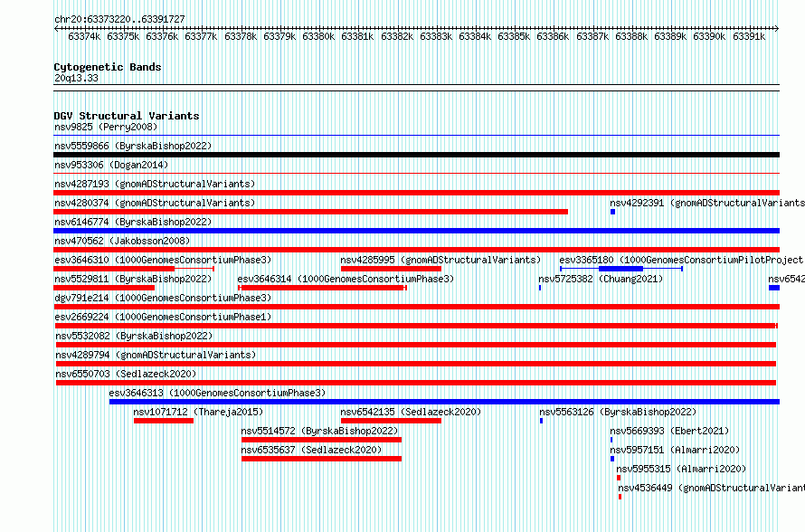
Task: Open variant label nsv5532082 (ByrskaBishop2022)
Action: 134,336
